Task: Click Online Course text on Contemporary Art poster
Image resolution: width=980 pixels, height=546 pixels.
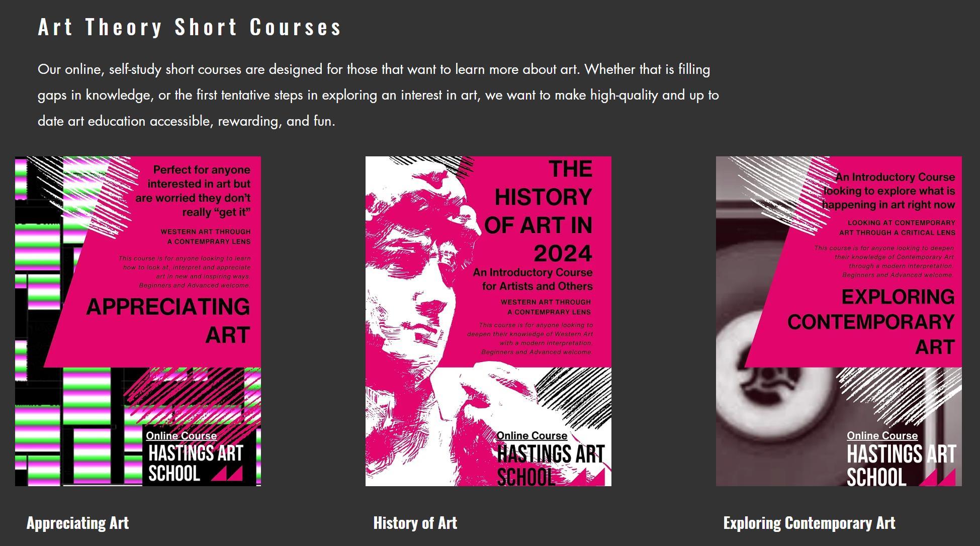Action: (x=882, y=436)
